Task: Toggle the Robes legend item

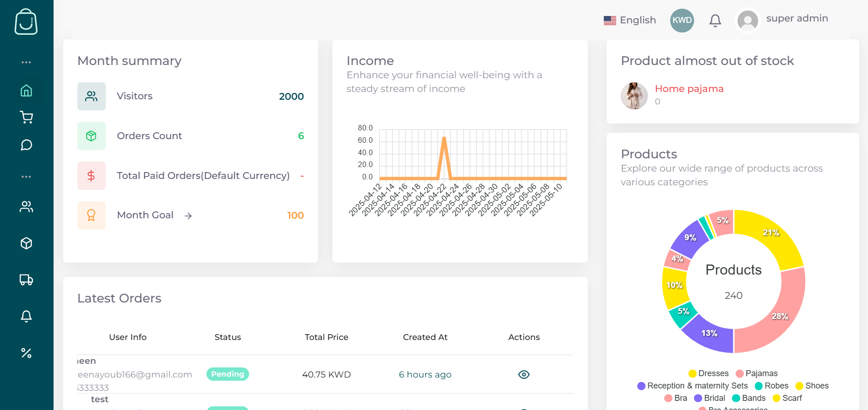Action: 772,386
